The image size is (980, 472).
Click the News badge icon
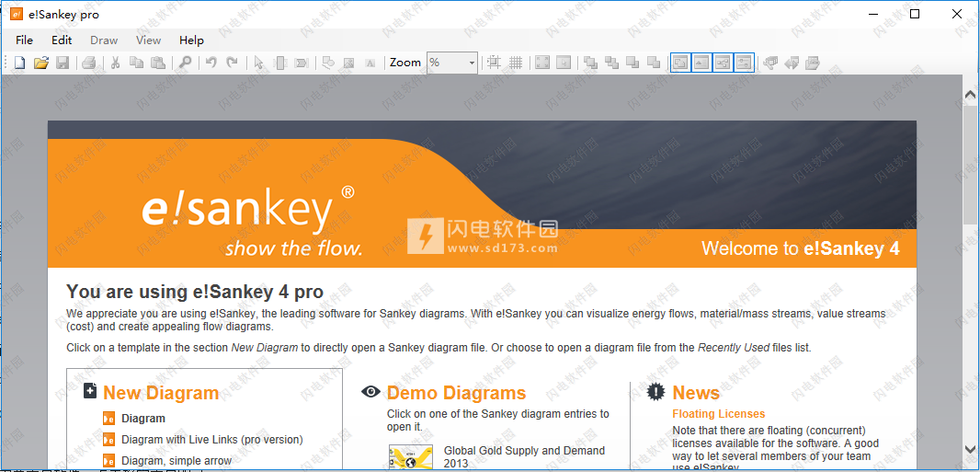pos(656,391)
